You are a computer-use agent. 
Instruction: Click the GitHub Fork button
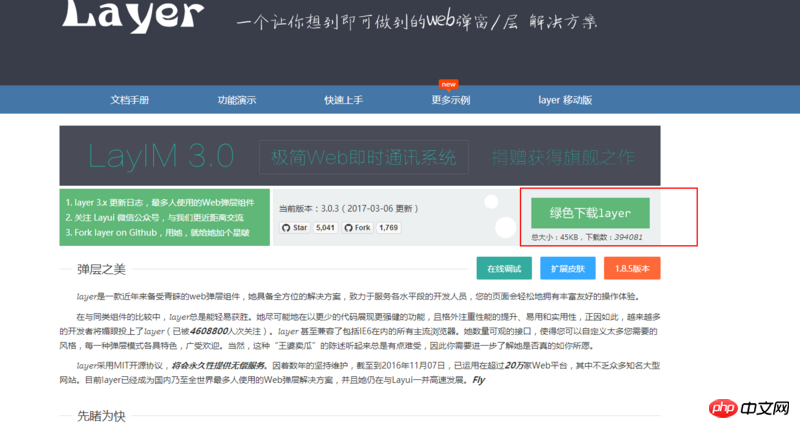pyautogui.click(x=357, y=228)
